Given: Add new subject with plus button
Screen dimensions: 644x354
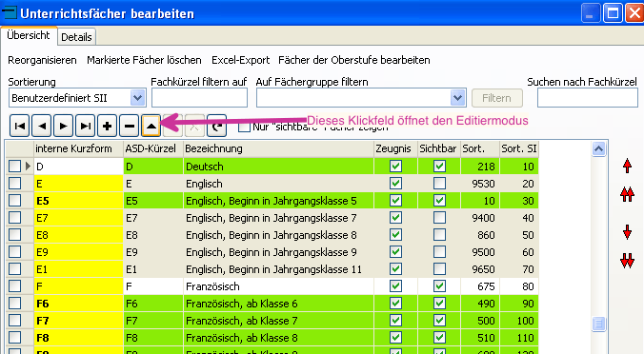Looking at the screenshot, I should (x=107, y=126).
